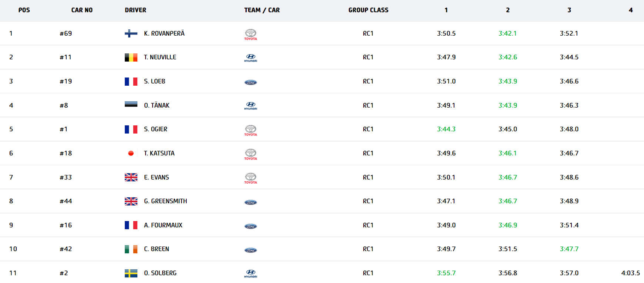Click the Belgium flag next to T. Neuville
Image resolution: width=644 pixels, height=283 pixels.
click(x=131, y=57)
